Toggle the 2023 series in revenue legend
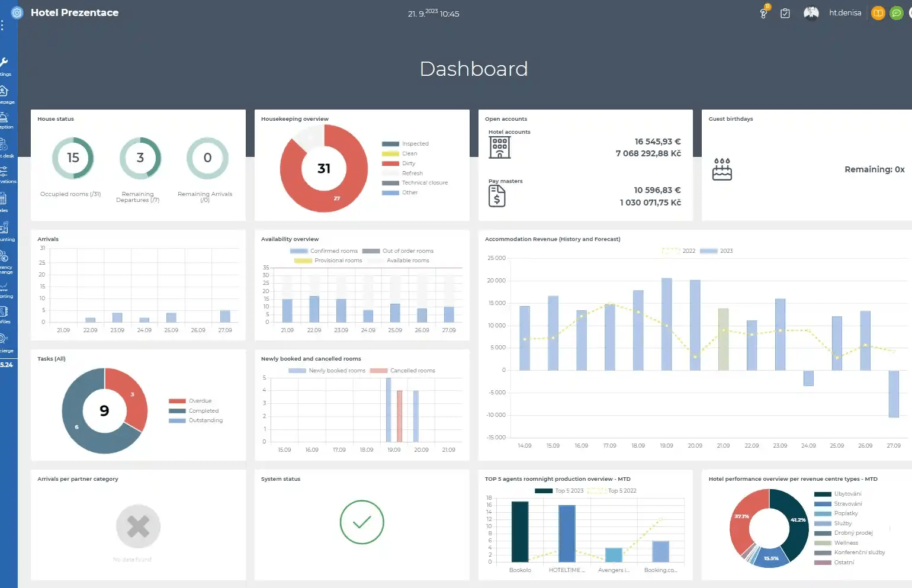 [x=717, y=251]
